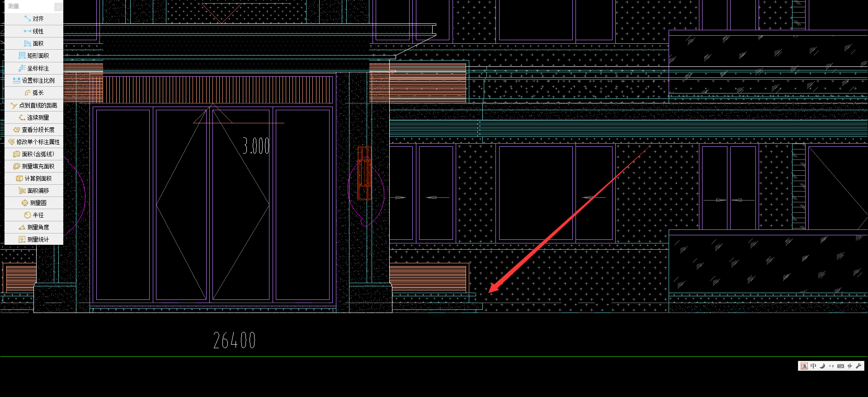Start 连续测量 continuous measurement
This screenshot has width=868, height=397.
coord(34,117)
